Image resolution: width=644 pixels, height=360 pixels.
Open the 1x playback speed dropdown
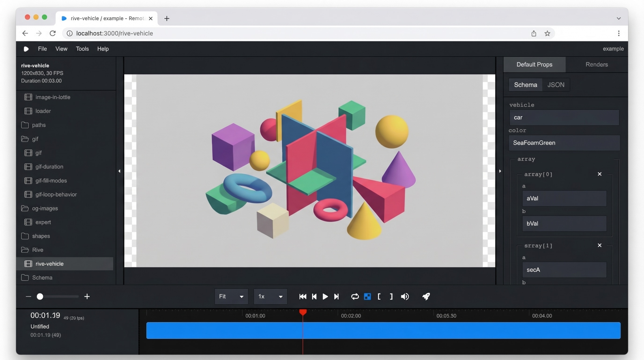270,297
